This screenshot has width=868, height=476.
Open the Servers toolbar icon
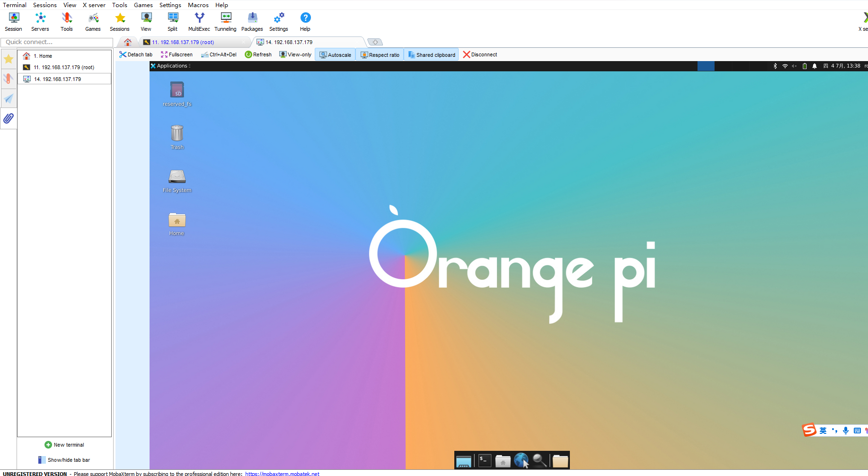coord(40,22)
